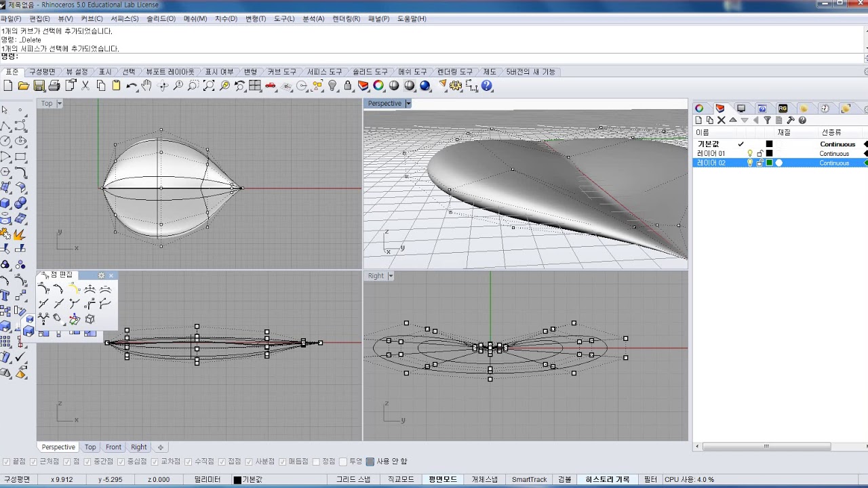Toggle the 중간점 osnap checkbox

click(87, 462)
